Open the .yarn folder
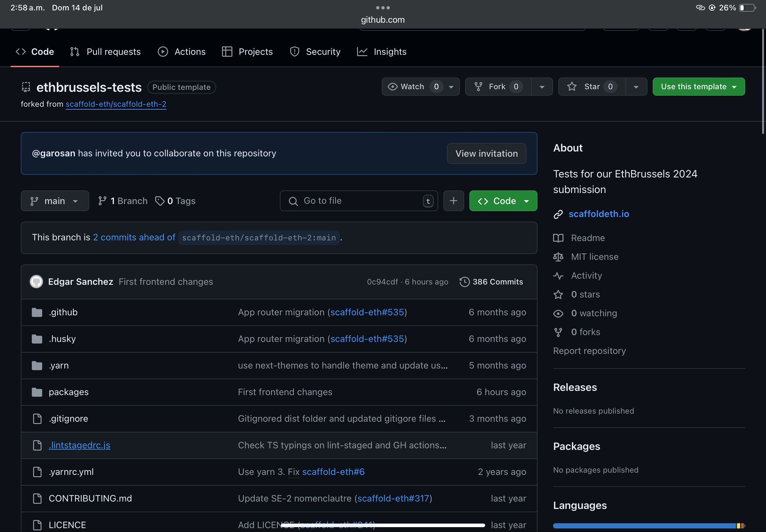Viewport: 766px width, 532px height. tap(59, 366)
